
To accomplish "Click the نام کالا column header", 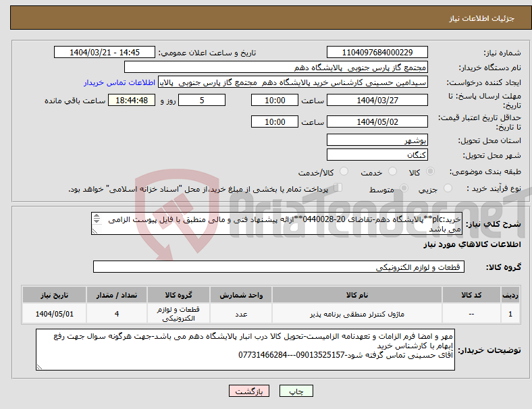I will pyautogui.click(x=357, y=295).
